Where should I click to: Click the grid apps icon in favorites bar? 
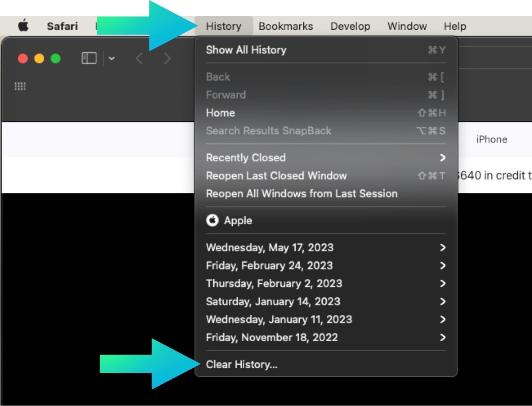coord(20,86)
